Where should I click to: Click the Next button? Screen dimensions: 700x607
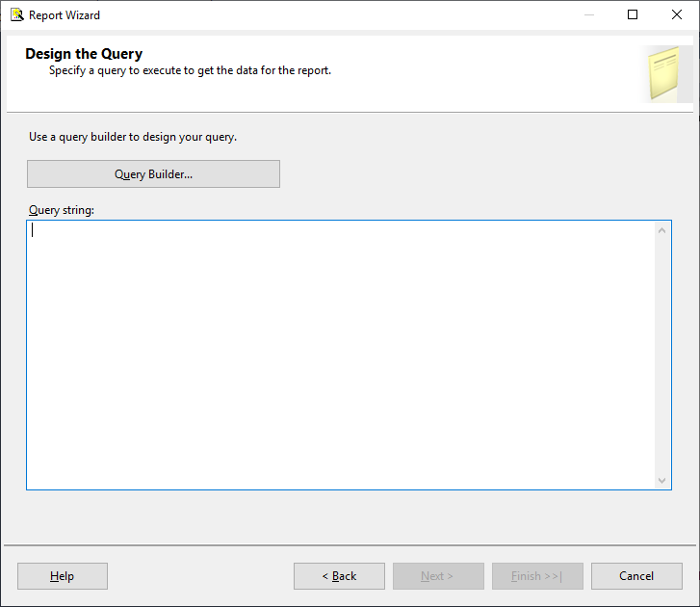(x=438, y=576)
